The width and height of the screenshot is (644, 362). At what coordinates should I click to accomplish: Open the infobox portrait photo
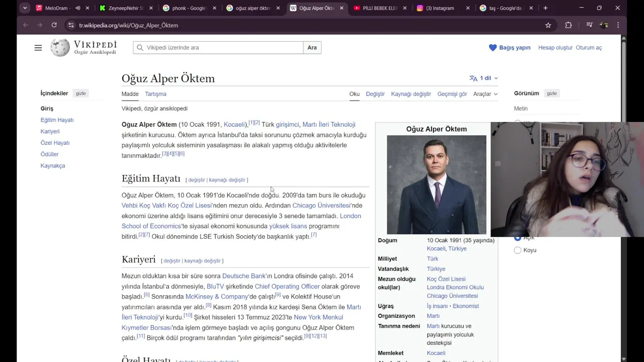coord(437,185)
